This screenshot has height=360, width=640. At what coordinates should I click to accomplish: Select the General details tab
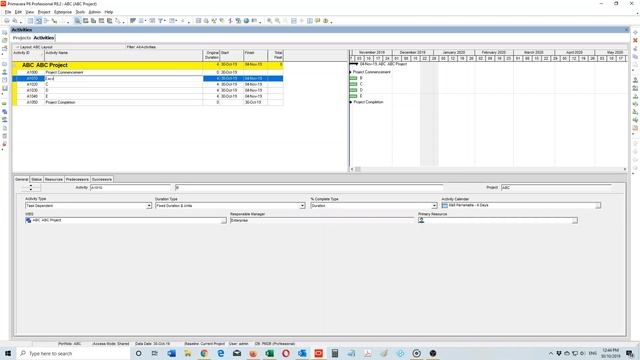tap(21, 179)
